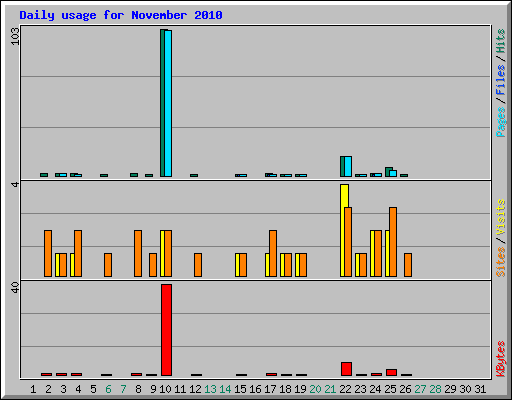Click day label 5 on the x-axis

pos(93,389)
